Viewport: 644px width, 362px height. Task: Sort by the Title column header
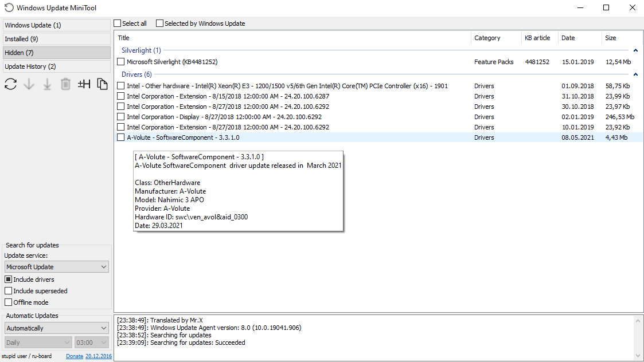point(292,38)
